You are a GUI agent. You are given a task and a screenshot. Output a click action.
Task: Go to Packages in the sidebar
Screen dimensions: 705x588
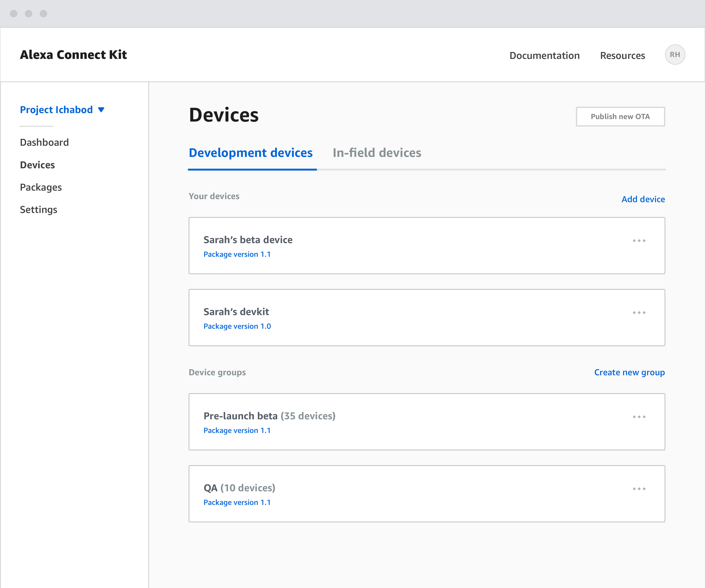coord(41,187)
